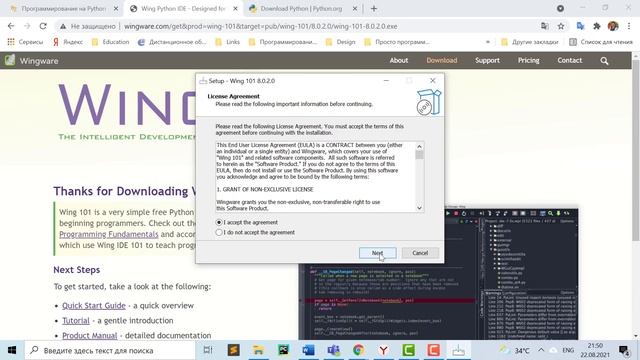Select the 'Wing Python IDE' browser tab
This screenshot has height=360, width=640.
coord(183,9)
